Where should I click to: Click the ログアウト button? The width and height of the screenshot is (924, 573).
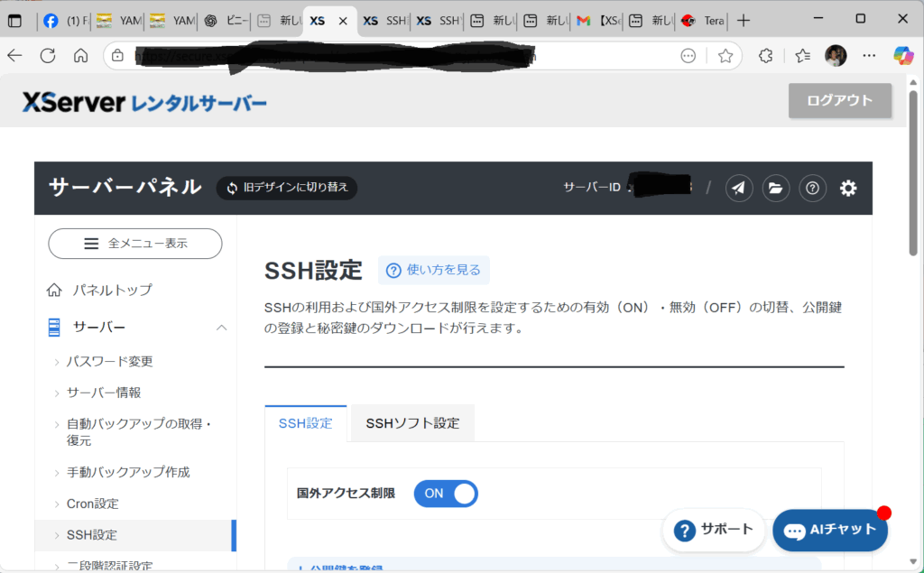point(839,101)
